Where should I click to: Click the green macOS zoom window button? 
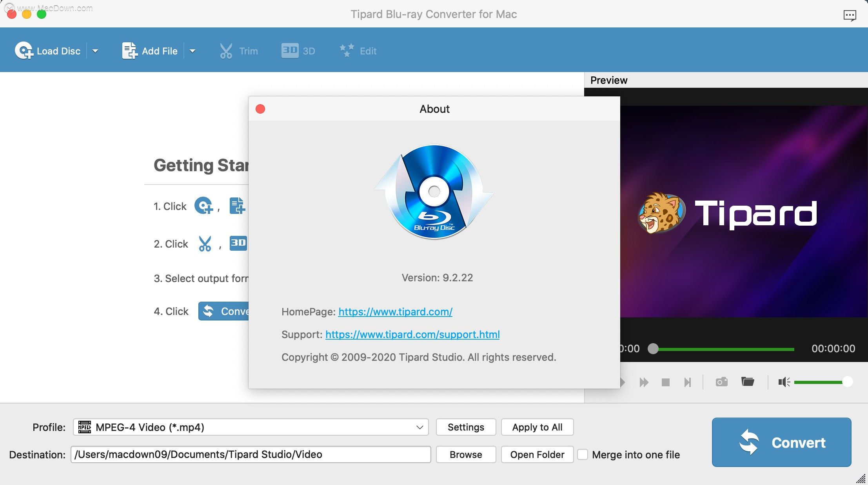[x=42, y=14]
